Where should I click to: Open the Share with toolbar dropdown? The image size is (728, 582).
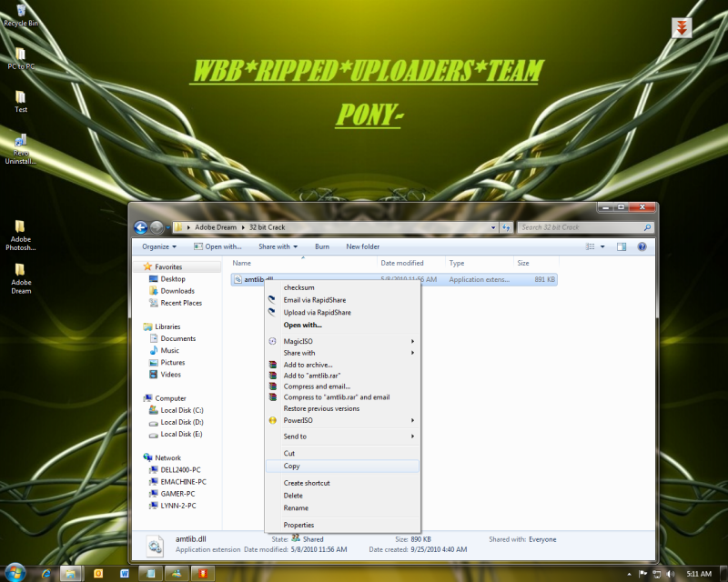tap(278, 247)
